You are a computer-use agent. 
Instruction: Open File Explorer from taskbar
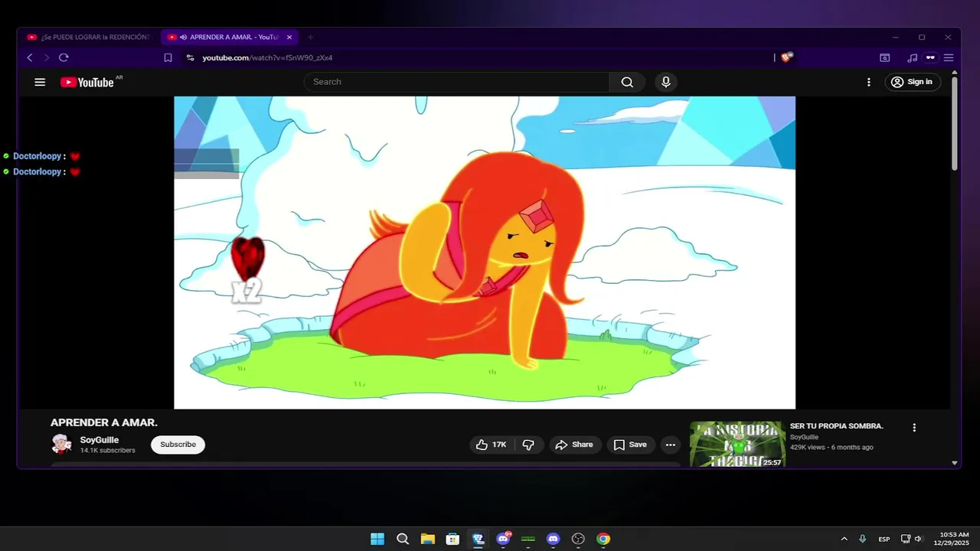pos(427,539)
